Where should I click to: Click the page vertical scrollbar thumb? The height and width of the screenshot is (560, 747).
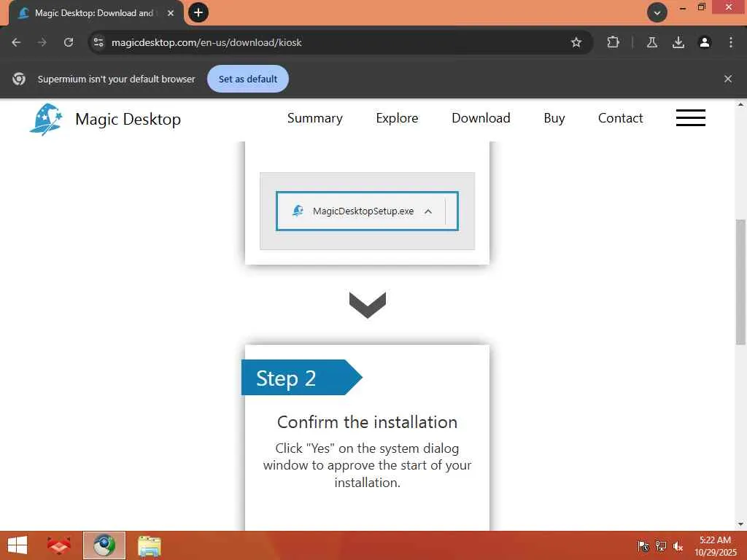click(740, 281)
